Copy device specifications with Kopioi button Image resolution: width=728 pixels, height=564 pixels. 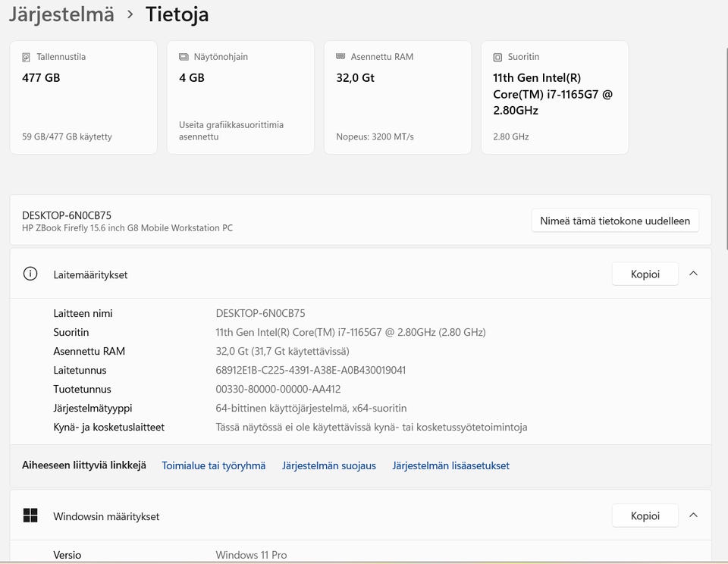(x=645, y=274)
